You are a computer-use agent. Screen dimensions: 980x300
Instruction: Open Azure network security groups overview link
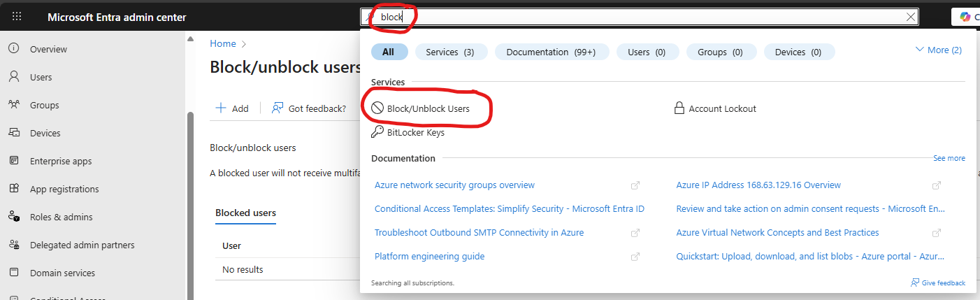click(x=454, y=185)
